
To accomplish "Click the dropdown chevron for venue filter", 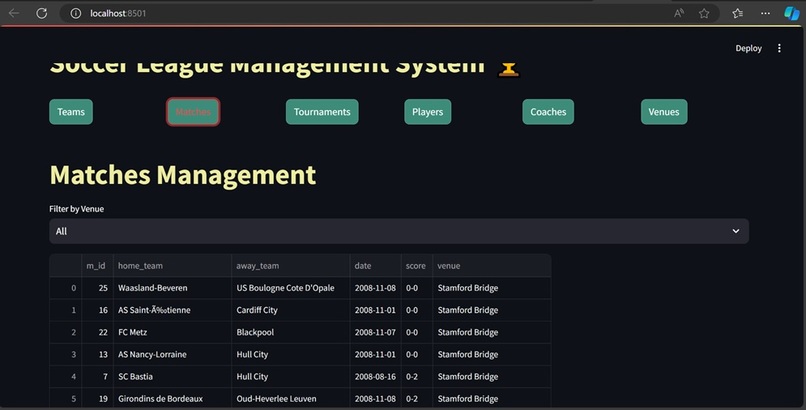I will click(x=736, y=231).
